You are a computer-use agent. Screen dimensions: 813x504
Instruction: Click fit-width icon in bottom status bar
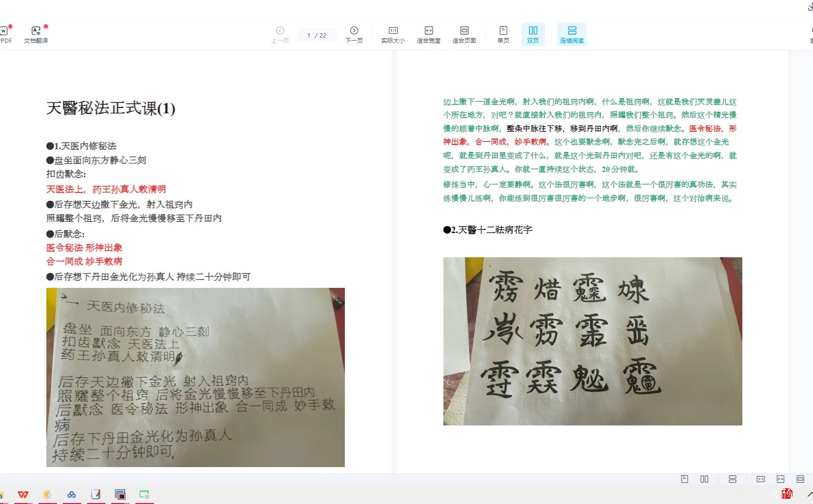(780, 479)
